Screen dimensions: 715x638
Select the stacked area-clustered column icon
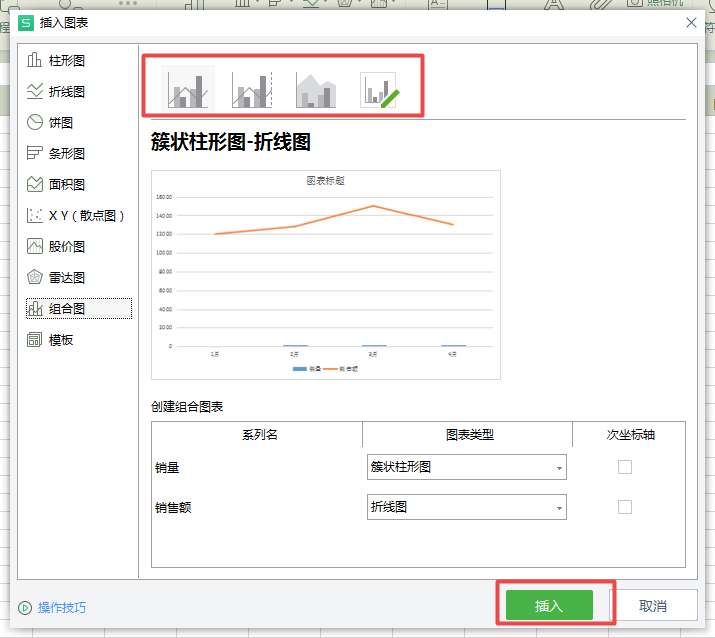316,89
